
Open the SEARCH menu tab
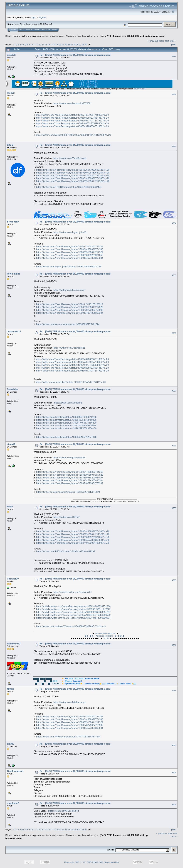pos(29,30)
